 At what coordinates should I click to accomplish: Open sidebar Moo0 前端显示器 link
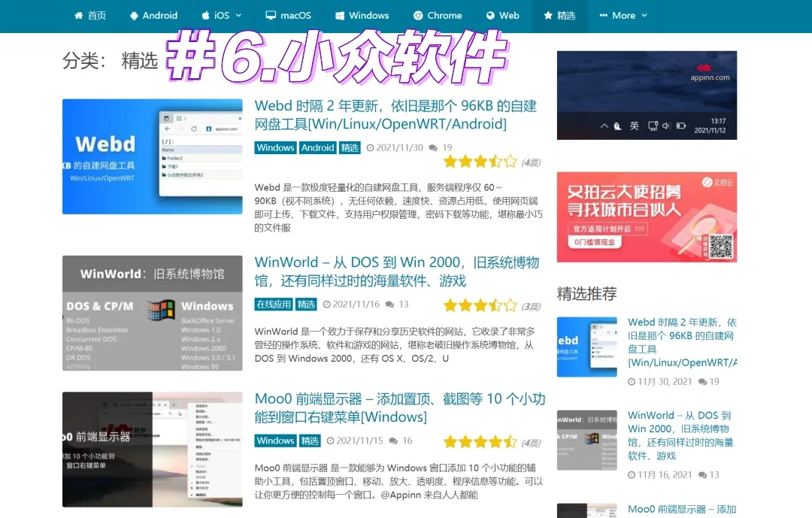click(x=682, y=510)
